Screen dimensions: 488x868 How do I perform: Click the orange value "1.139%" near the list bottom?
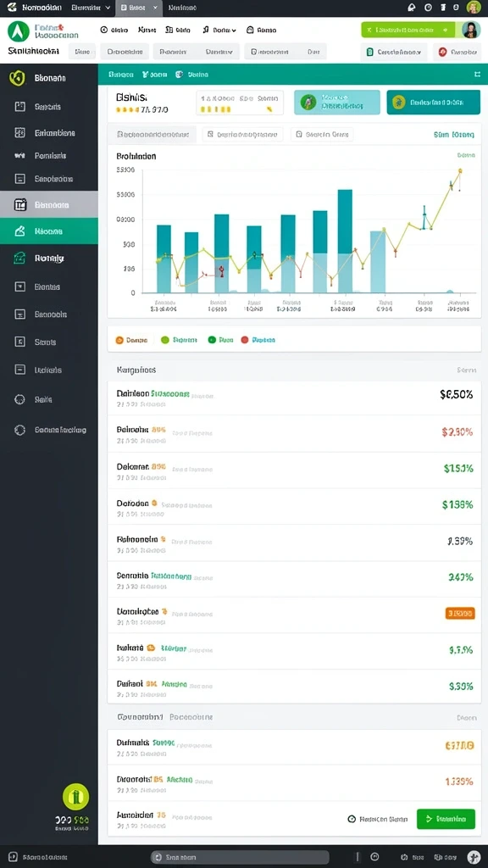459,782
